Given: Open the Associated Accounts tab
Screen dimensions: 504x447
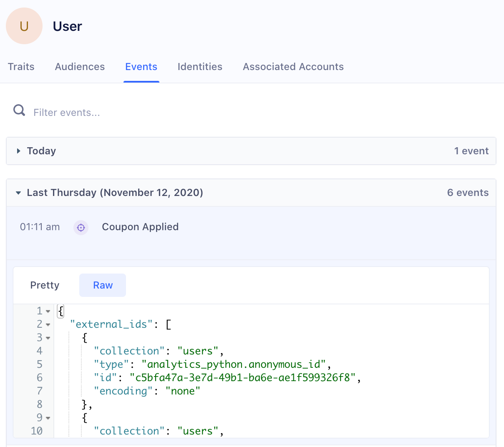Looking at the screenshot, I should (x=293, y=66).
